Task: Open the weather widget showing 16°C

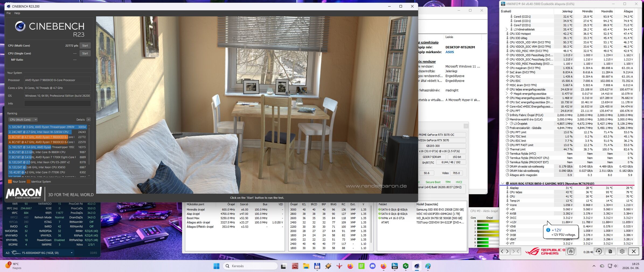Action: tap(13, 266)
